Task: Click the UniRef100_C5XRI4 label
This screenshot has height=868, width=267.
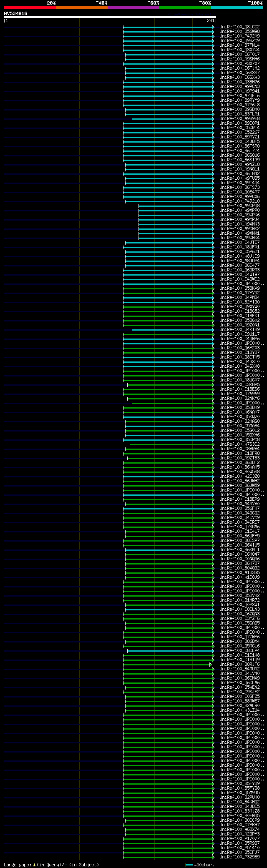Action: point(239,128)
